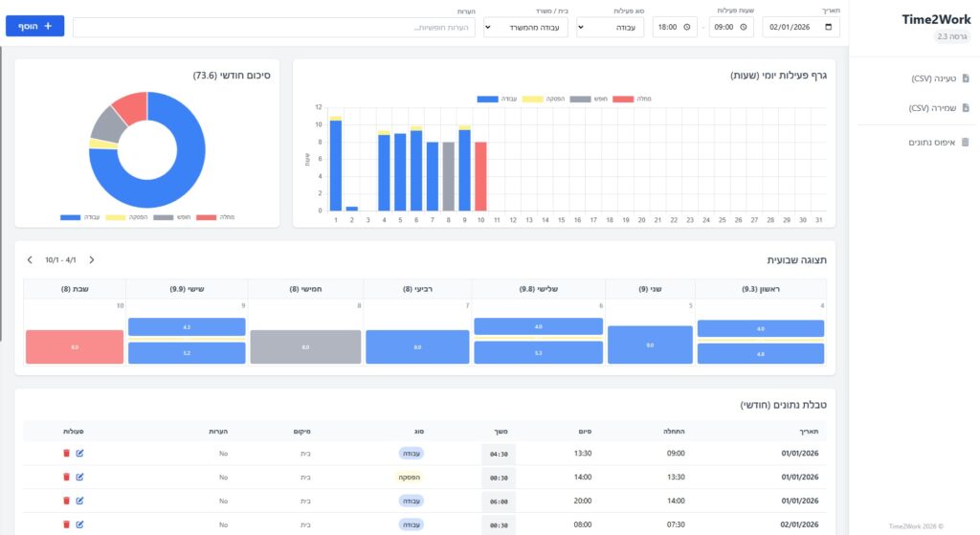
Task: Delete the 13:30–14:00 break entry row
Action: point(66,477)
